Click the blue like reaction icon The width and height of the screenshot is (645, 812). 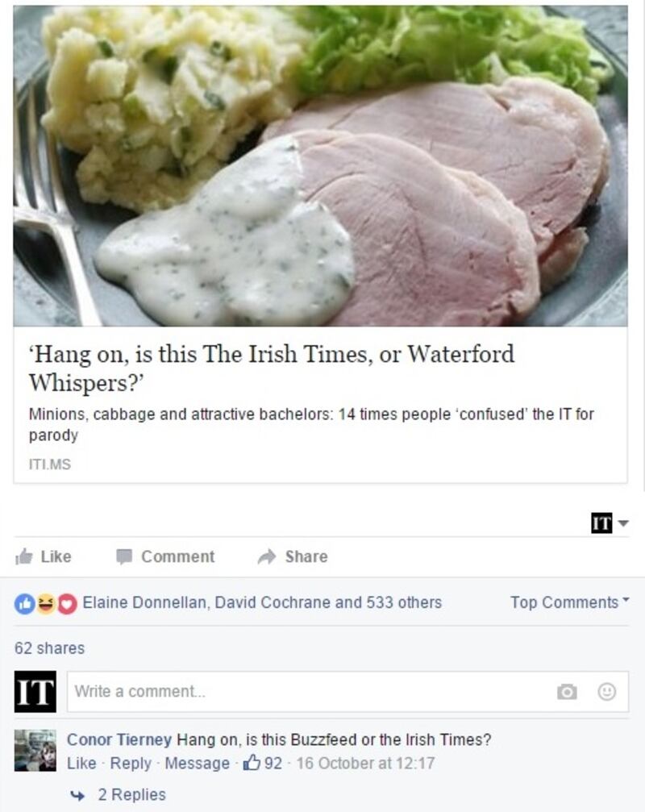pyautogui.click(x=24, y=603)
